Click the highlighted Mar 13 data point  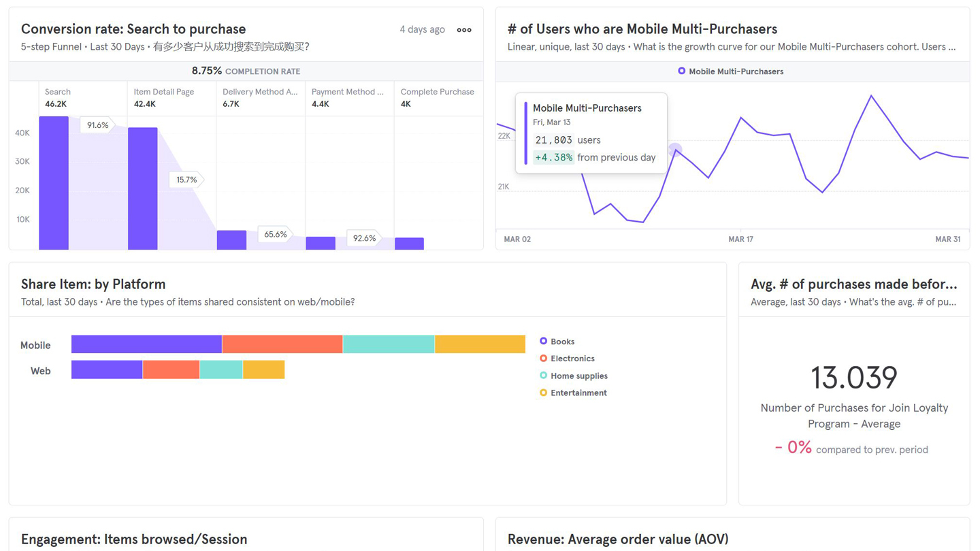pyautogui.click(x=674, y=150)
